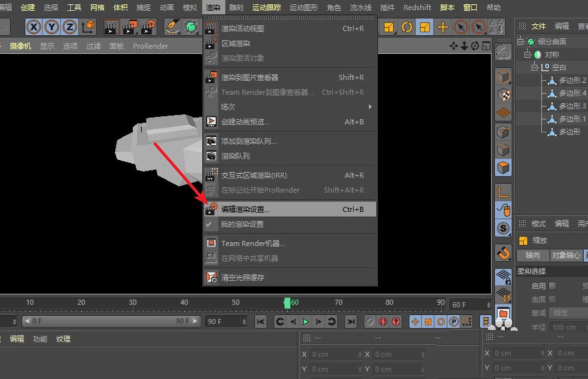Enable the 启用 checkbox under 柔和选择

point(552,285)
